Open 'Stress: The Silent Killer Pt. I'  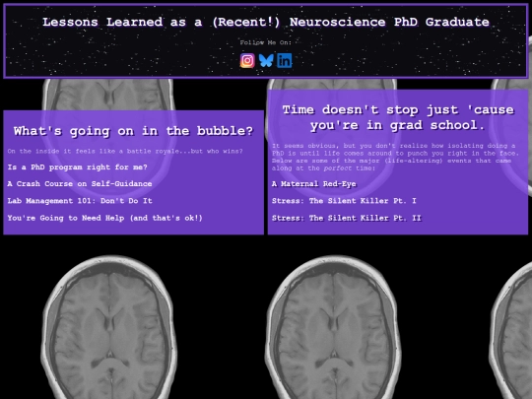click(x=344, y=201)
